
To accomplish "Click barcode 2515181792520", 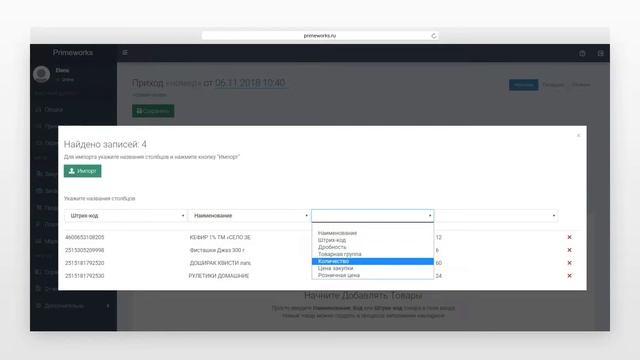I will point(84,263).
